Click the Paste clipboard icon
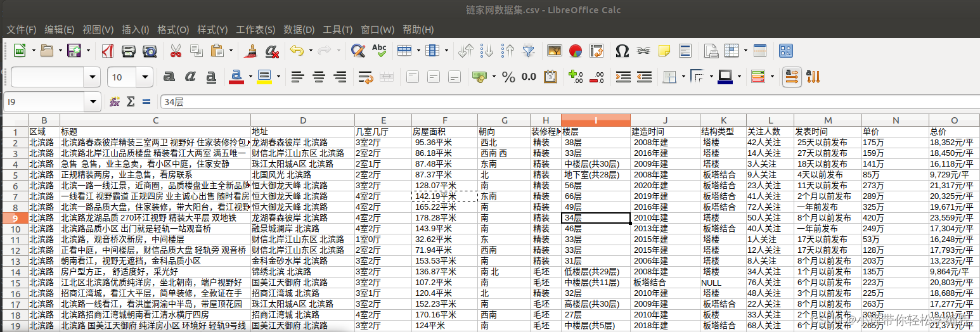 (x=217, y=51)
